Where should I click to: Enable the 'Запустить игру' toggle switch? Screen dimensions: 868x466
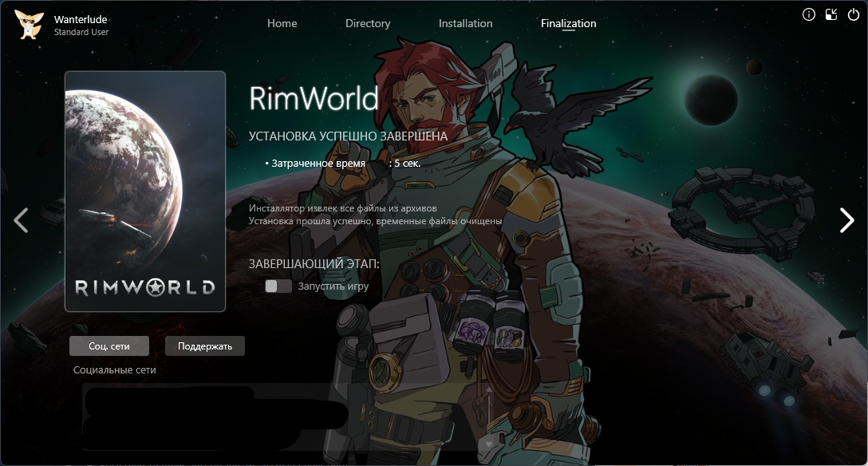pyautogui.click(x=278, y=286)
